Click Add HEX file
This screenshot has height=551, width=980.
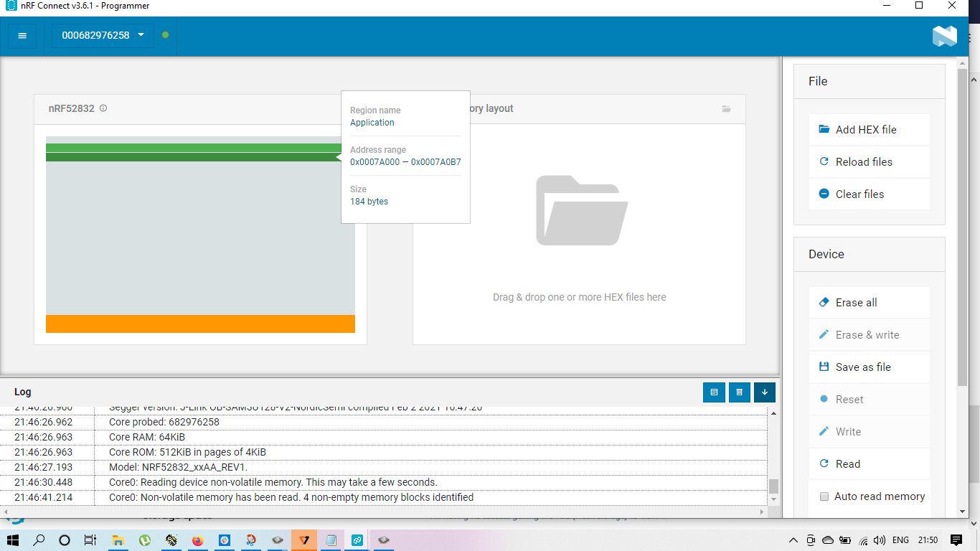click(870, 130)
